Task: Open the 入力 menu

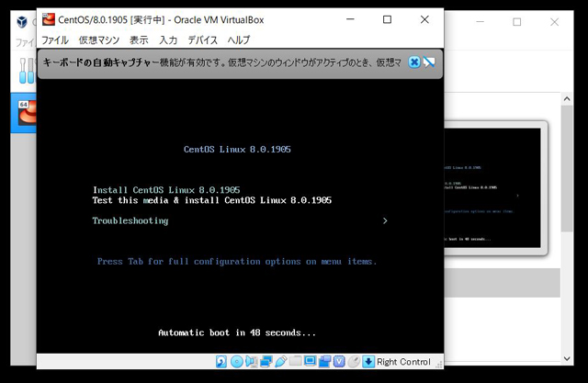Action: pyautogui.click(x=168, y=39)
